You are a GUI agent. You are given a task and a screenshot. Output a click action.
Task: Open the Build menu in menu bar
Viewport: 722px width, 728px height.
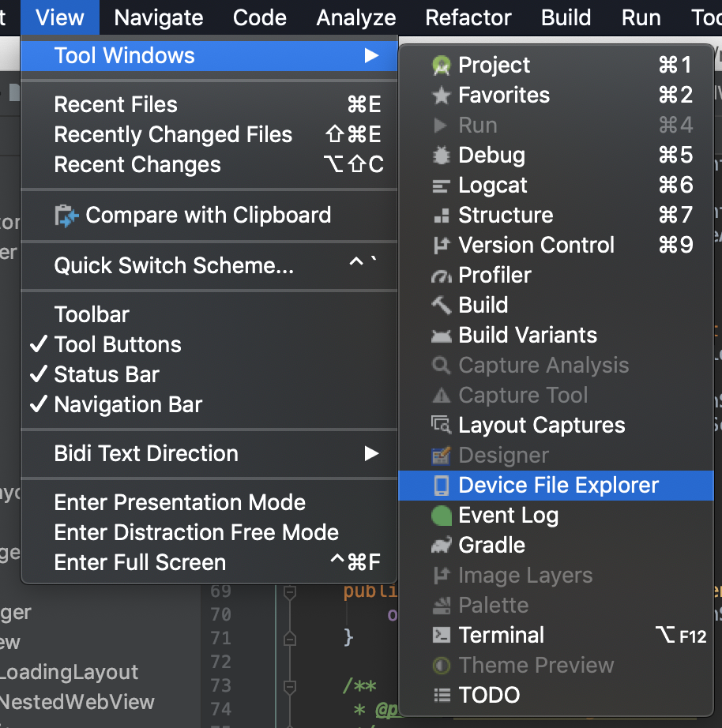click(x=566, y=17)
